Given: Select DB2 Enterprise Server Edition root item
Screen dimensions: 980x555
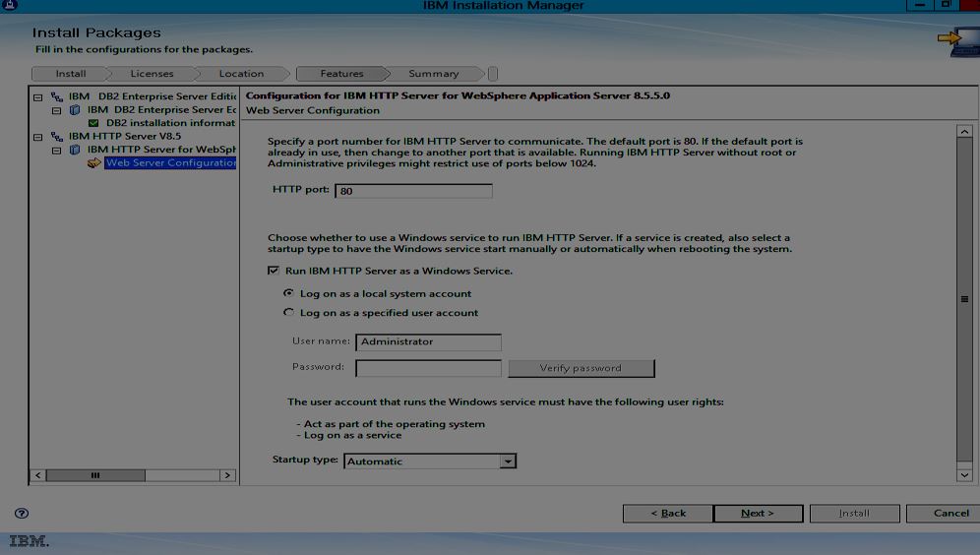Looking at the screenshot, I should [153, 96].
